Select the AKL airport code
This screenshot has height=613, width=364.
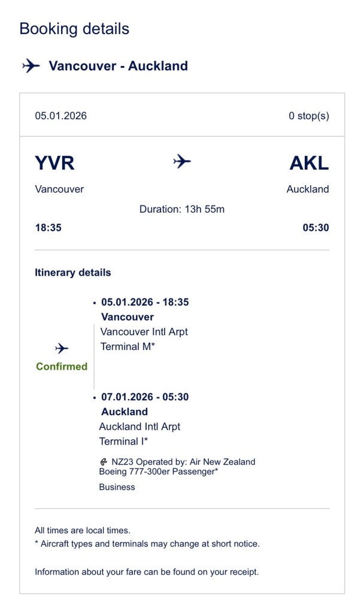[x=309, y=163]
